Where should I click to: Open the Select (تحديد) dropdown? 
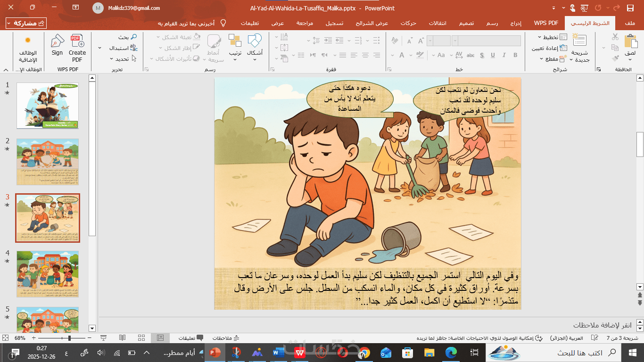click(123, 59)
